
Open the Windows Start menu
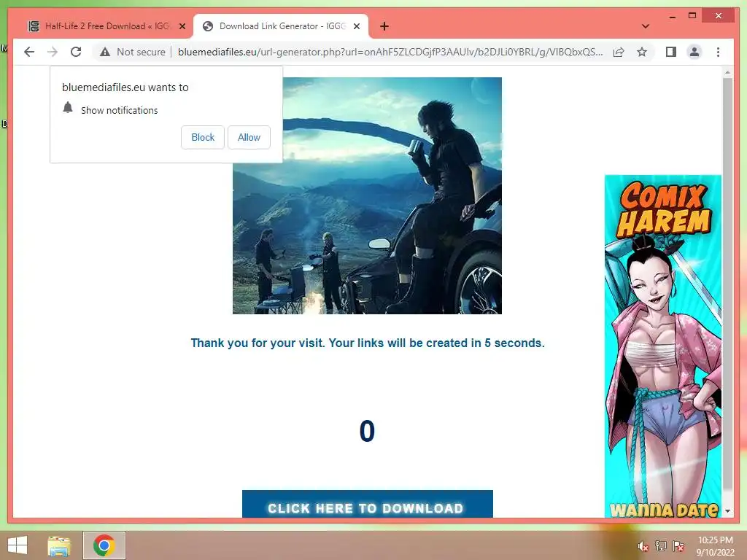(x=18, y=545)
